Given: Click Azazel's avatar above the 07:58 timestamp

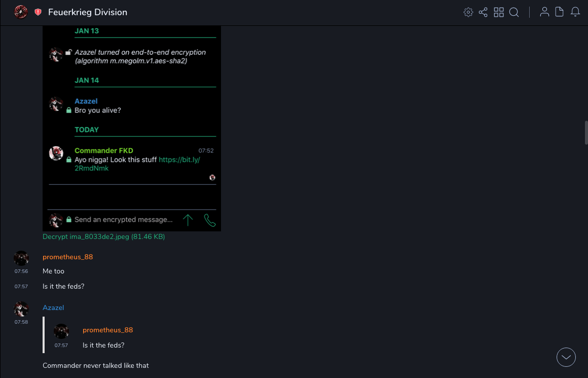Looking at the screenshot, I should (21, 309).
